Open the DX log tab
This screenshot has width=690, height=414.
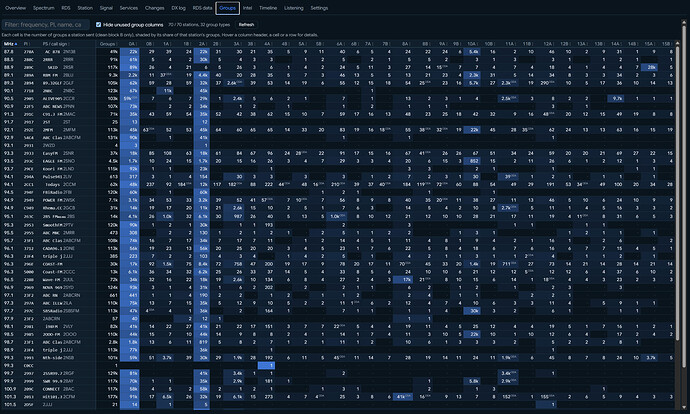coord(178,8)
